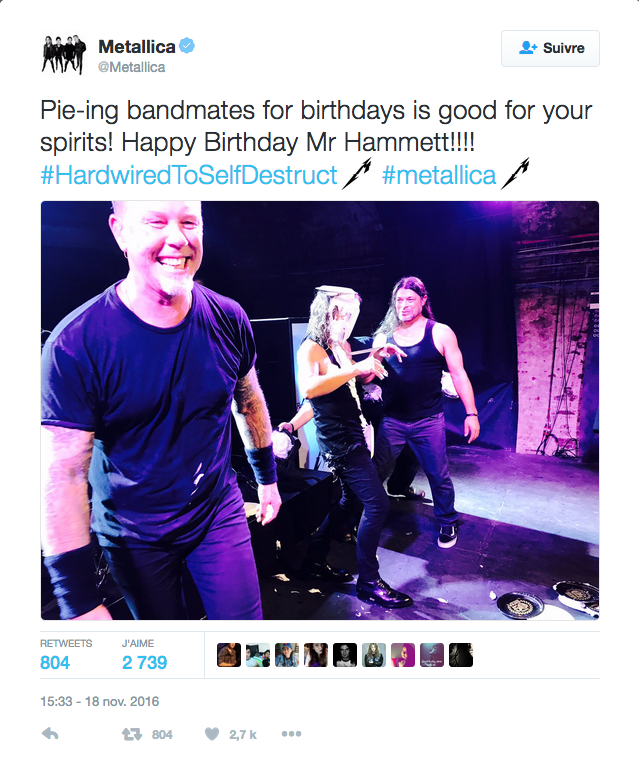
Task: Open the #metallica hashtag
Action: point(439,175)
